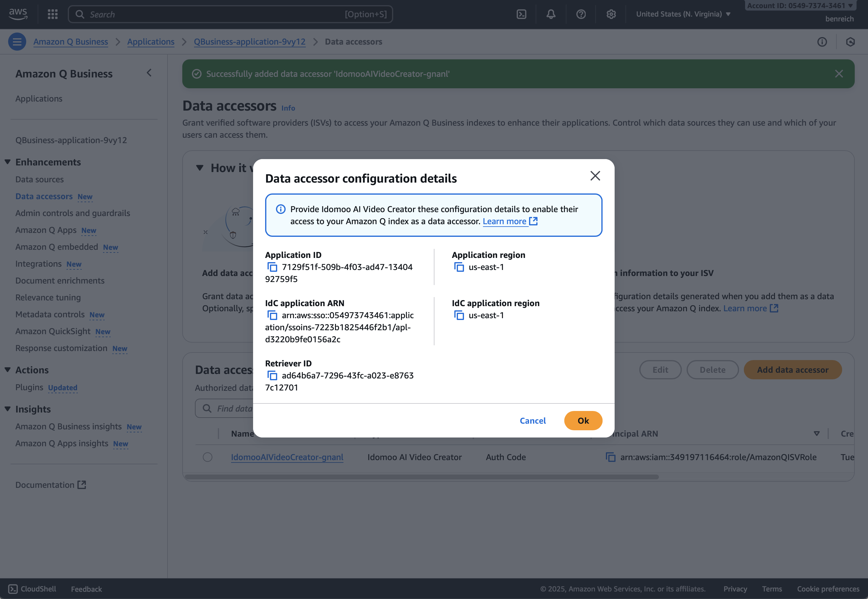Collapse the How it works panel
This screenshot has width=868, height=599.
point(200,168)
